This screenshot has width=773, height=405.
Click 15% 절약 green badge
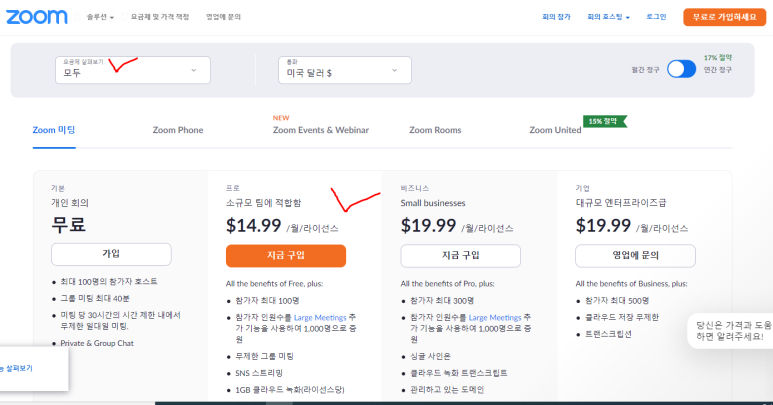click(604, 121)
